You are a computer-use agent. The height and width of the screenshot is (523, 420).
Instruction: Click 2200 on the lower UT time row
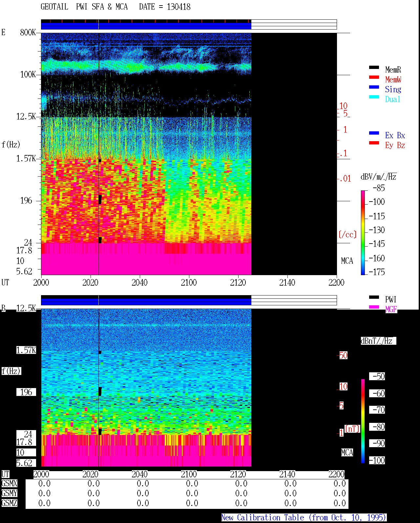pyautogui.click(x=336, y=474)
